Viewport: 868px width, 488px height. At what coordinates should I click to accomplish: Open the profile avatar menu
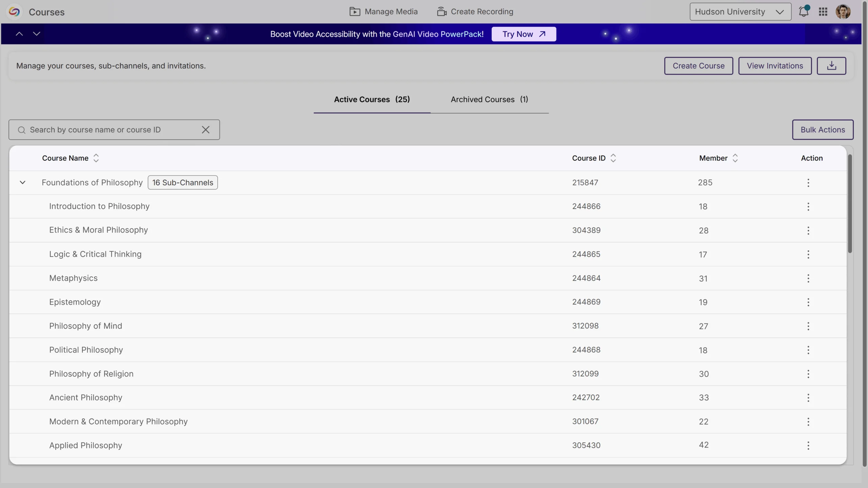click(843, 11)
